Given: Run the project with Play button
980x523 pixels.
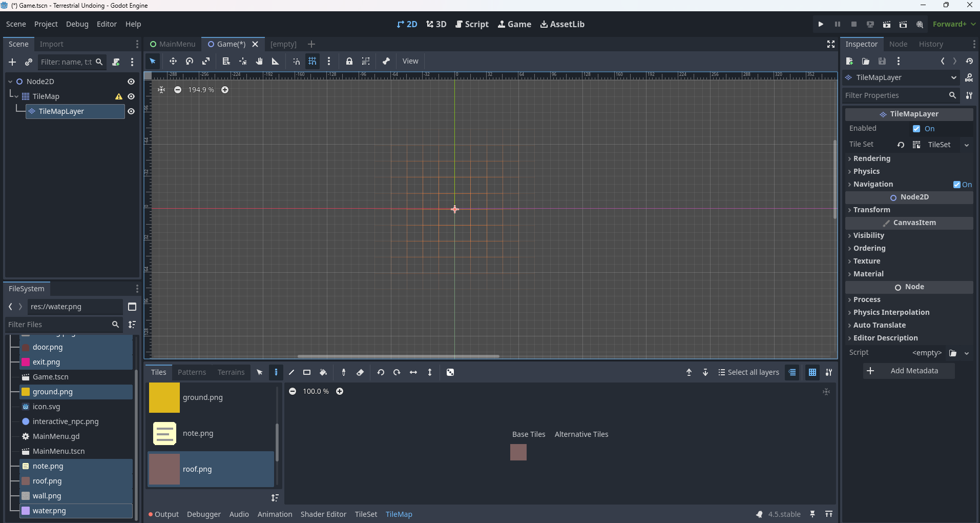Looking at the screenshot, I should click(x=821, y=24).
